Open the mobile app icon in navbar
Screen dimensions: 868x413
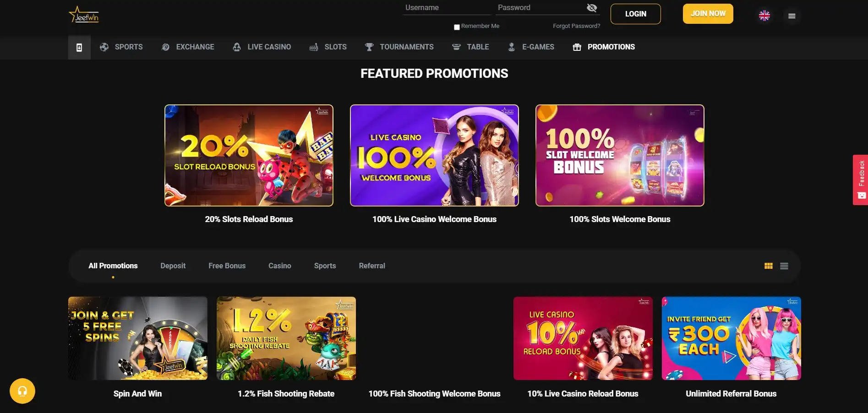tap(79, 48)
